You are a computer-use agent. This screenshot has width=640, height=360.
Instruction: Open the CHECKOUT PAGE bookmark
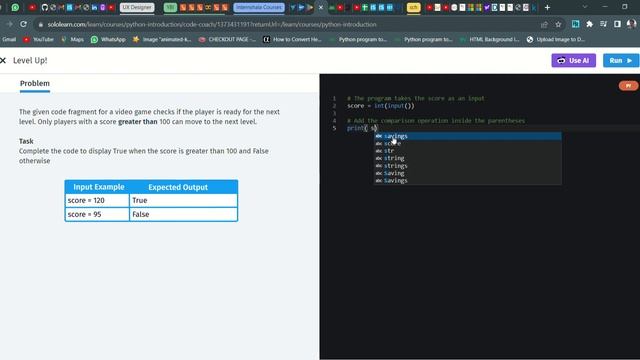(x=227, y=40)
